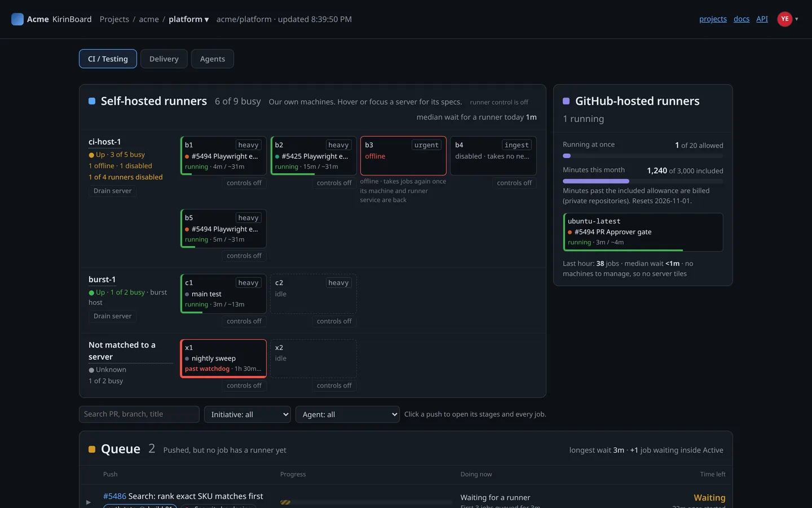The image size is (812, 508).
Task: Open the API link
Action: click(762, 19)
